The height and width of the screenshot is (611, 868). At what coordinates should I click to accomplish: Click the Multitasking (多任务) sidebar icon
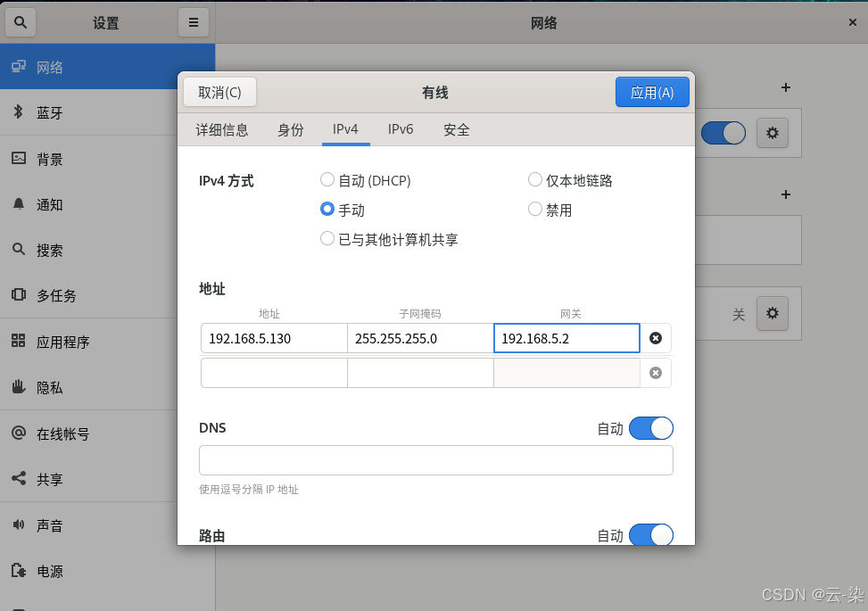pyautogui.click(x=19, y=295)
